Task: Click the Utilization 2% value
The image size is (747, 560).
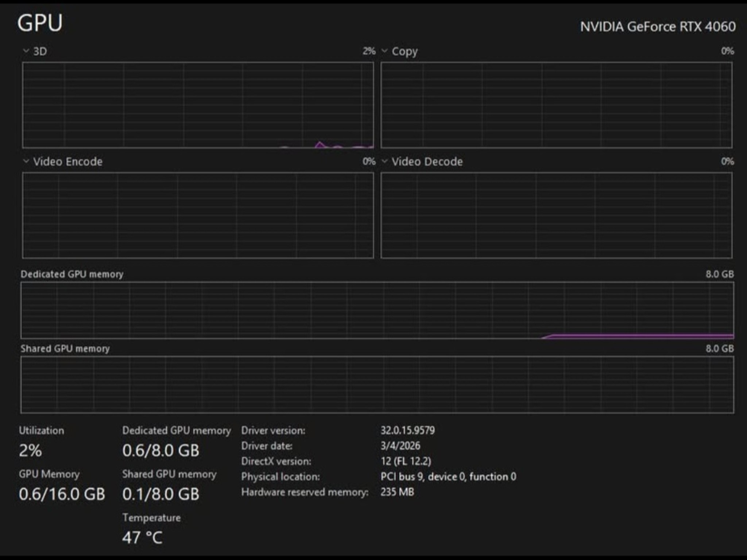Action: coord(30,451)
